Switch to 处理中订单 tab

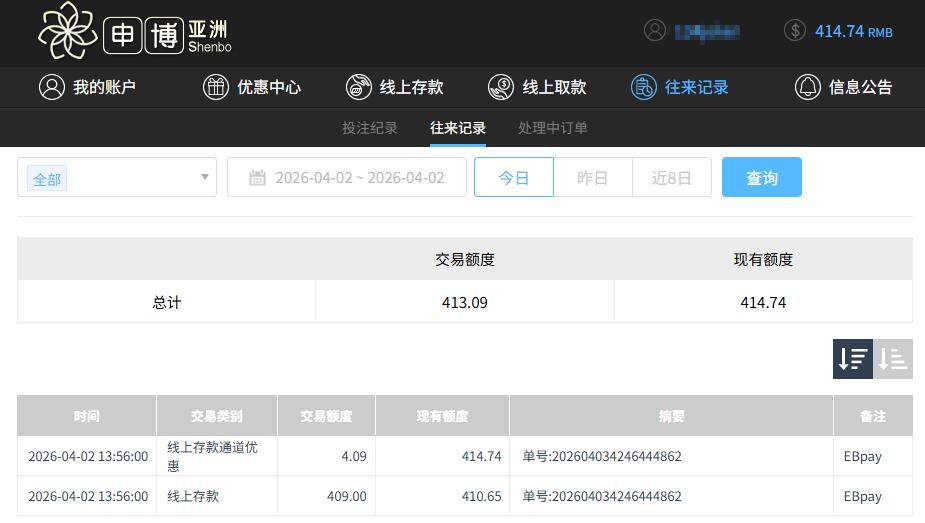[553, 128]
